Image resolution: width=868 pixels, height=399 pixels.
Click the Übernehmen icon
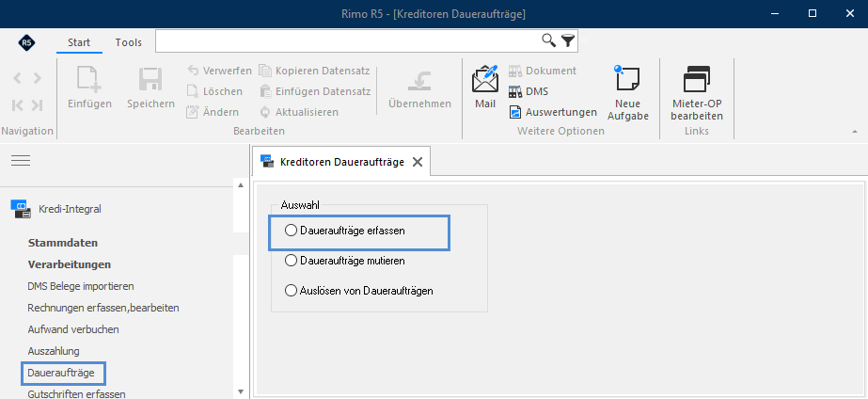419,80
